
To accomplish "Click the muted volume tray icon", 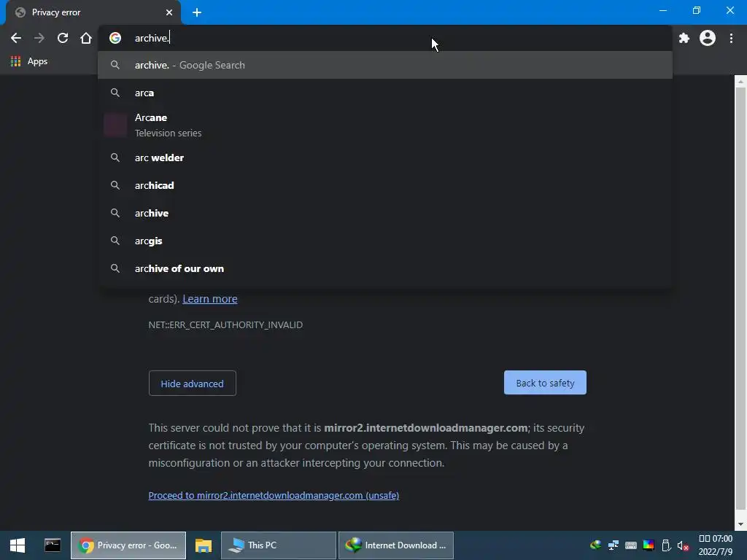I will pos(683,545).
